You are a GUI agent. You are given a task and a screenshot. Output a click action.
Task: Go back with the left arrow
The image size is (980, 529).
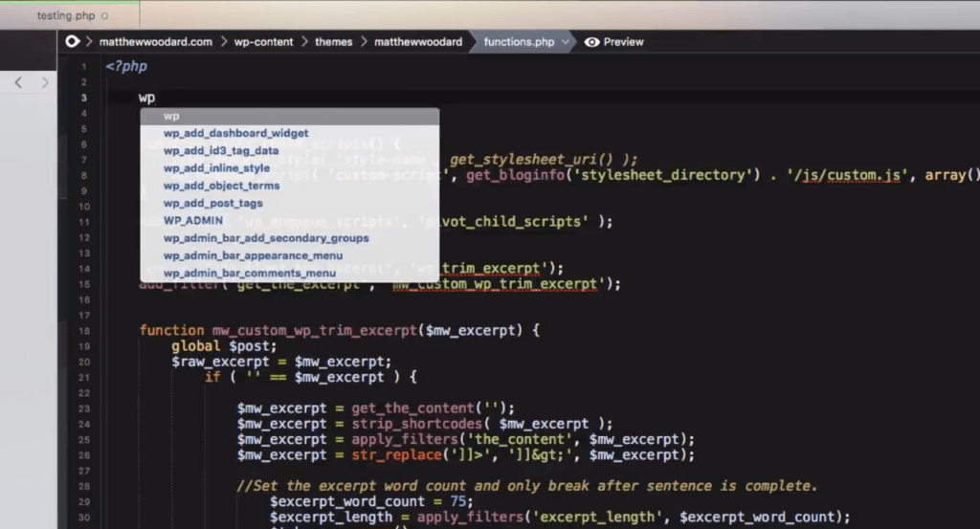pos(19,82)
